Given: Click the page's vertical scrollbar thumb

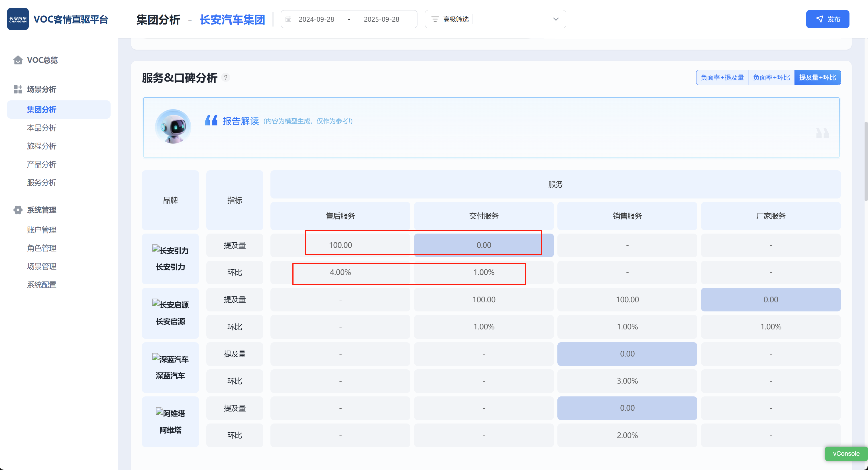Looking at the screenshot, I should 866,162.
